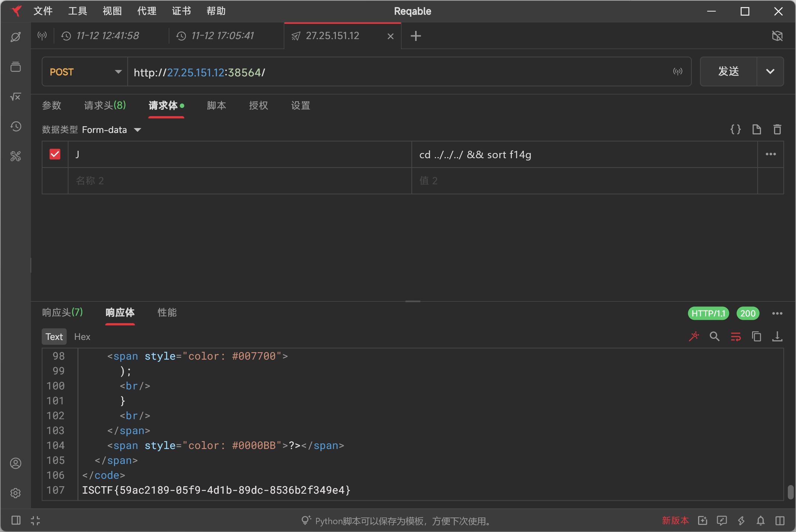This screenshot has width=796, height=532.
Task: Click the magic wand beautify icon
Action: 694,337
